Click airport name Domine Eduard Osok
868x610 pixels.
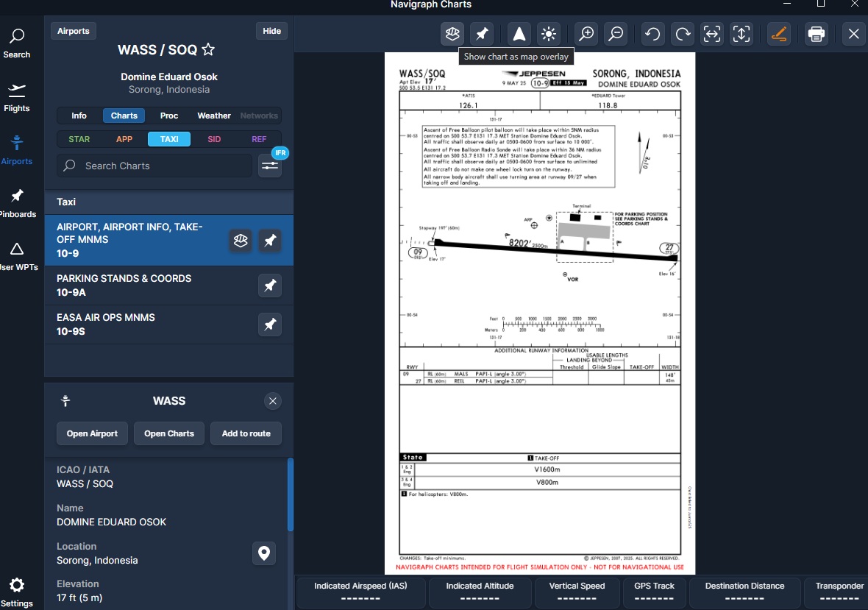(x=169, y=77)
